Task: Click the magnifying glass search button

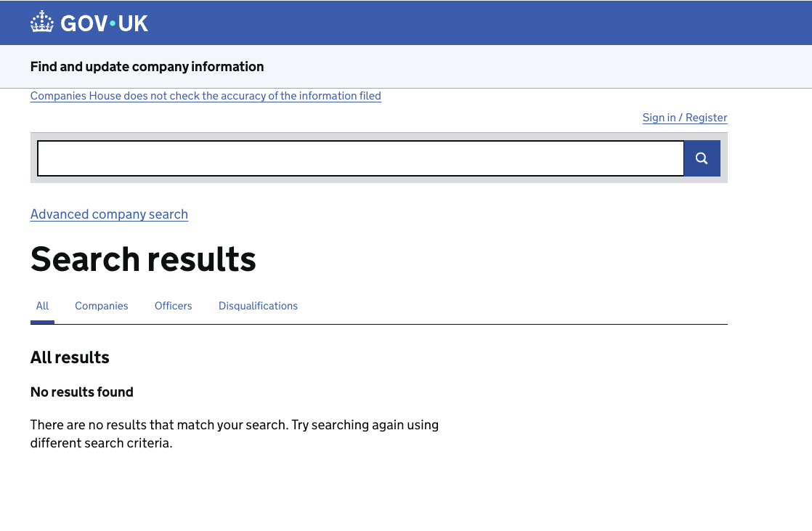Action: (x=702, y=158)
